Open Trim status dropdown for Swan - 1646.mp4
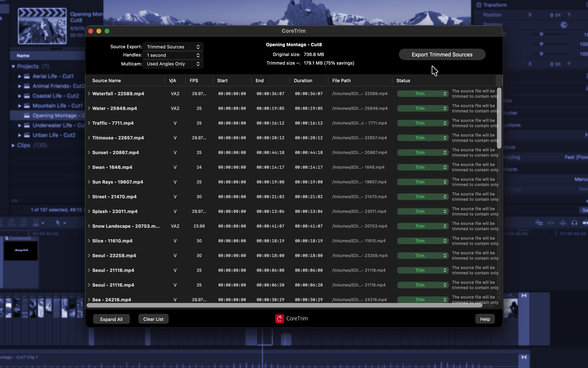The image size is (588, 368). (423, 167)
